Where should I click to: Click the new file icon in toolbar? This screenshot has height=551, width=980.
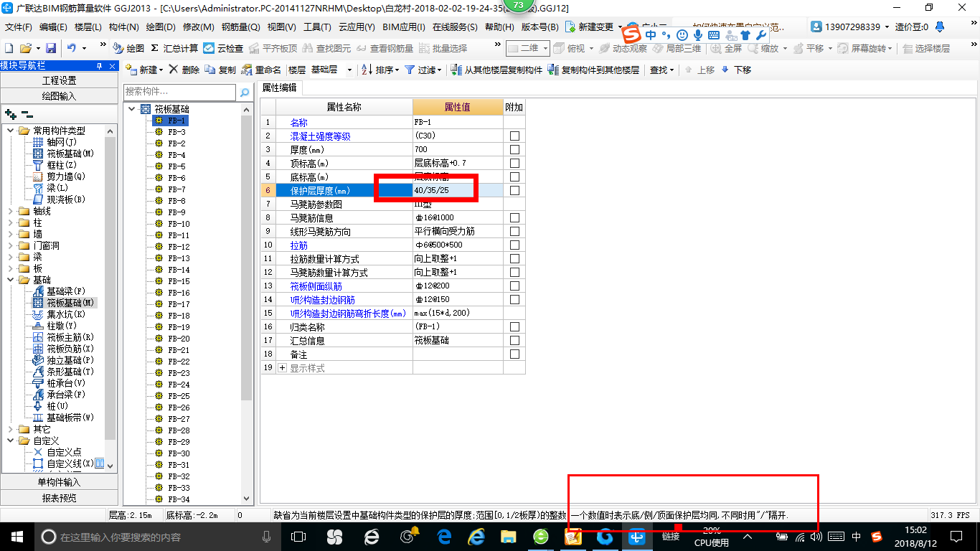click(9, 48)
